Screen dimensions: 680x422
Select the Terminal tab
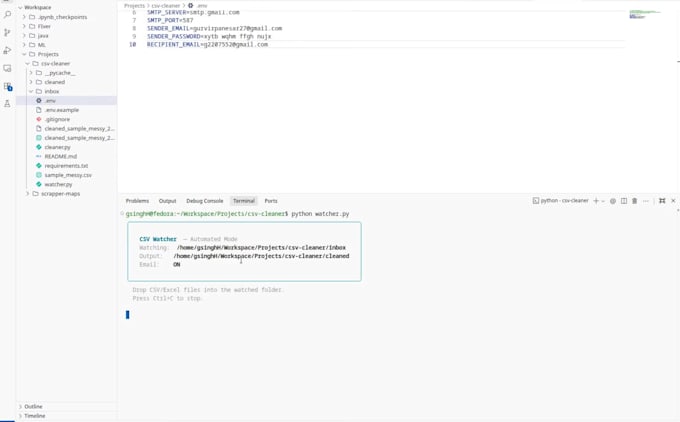(244, 201)
